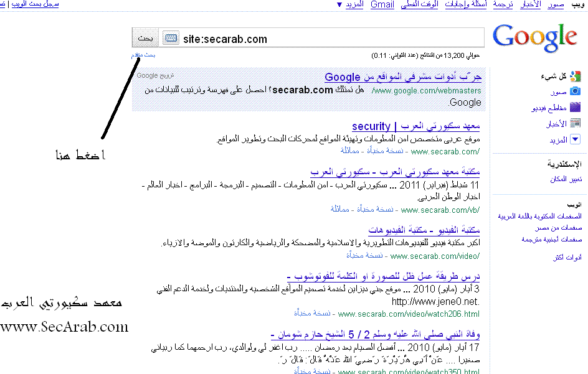
Task: Filter 'صفحات من مصر' pages from Egypt
Action: click(558, 228)
